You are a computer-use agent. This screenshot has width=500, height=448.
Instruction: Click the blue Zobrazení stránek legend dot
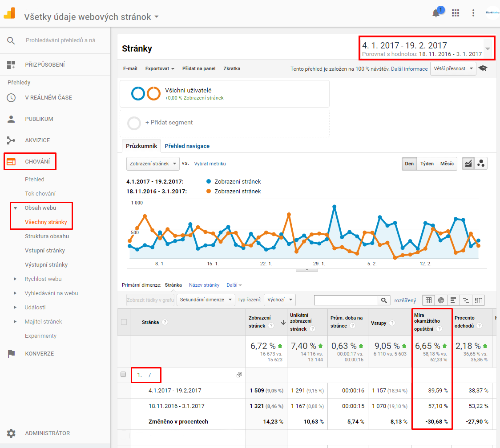point(209,181)
